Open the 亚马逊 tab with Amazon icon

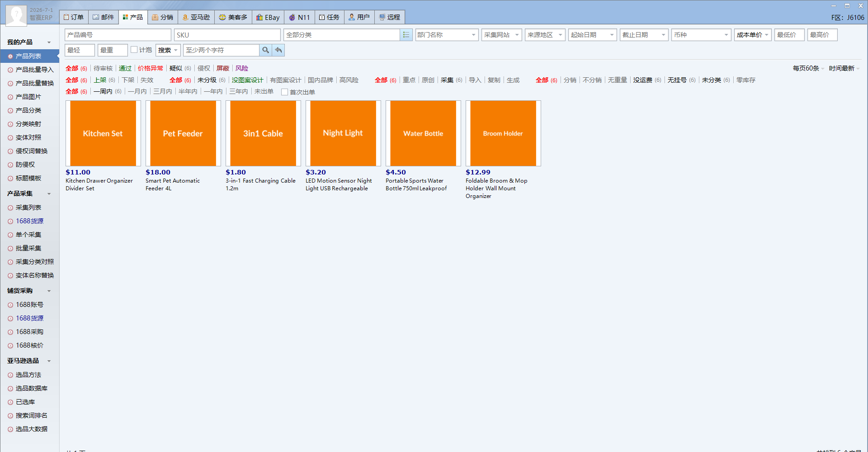[196, 17]
